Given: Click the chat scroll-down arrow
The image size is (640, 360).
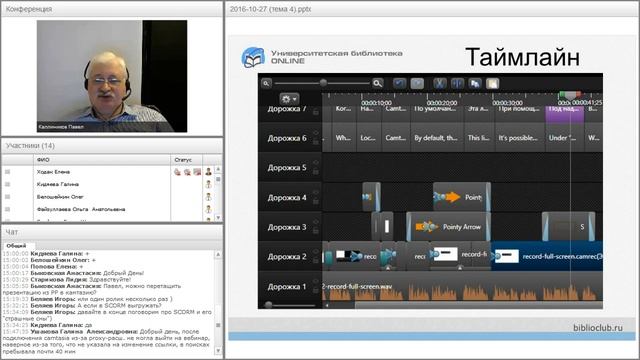Looking at the screenshot, I should (218, 351).
